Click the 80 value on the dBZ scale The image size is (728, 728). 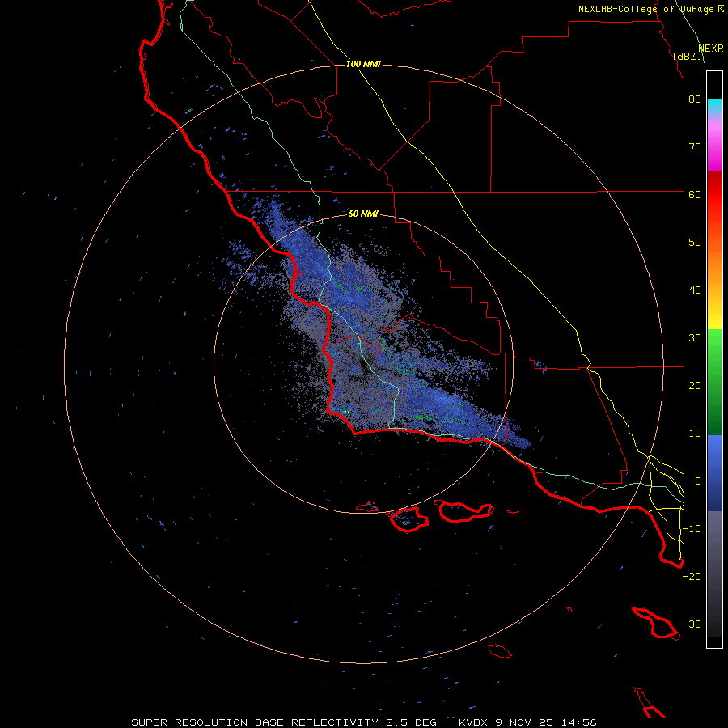click(695, 99)
